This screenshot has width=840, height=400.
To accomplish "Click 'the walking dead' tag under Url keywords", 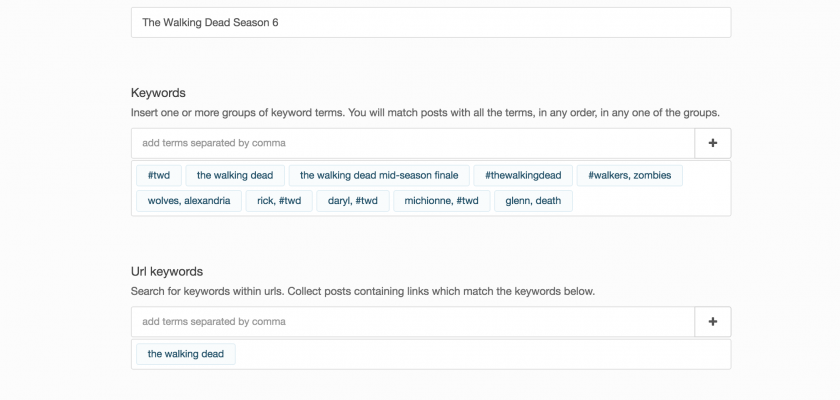I will point(186,354).
